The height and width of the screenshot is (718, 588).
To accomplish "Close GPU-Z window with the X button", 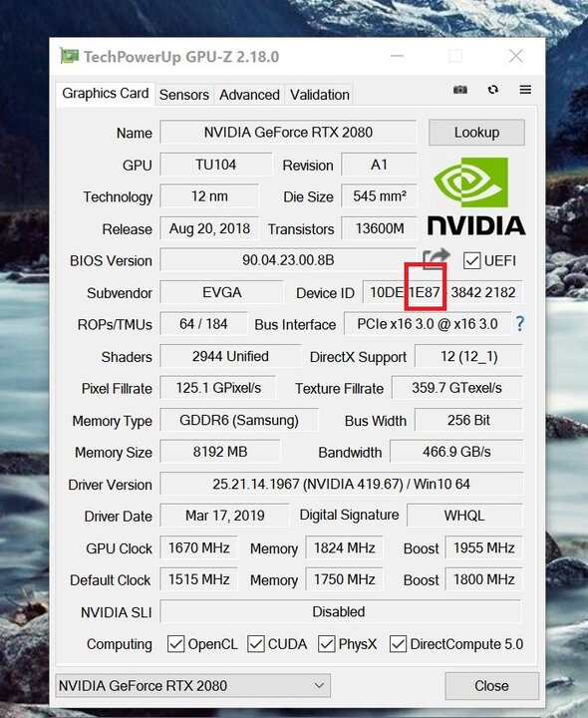I will pyautogui.click(x=515, y=56).
